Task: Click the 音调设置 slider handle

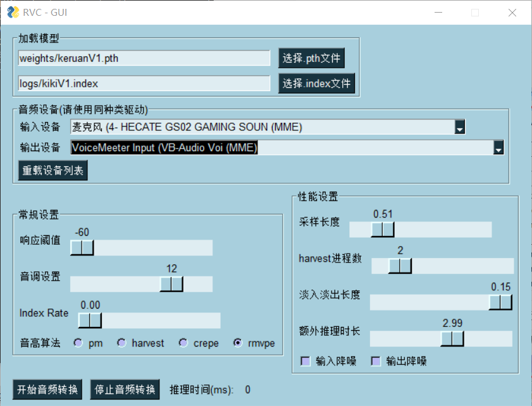Action: tap(171, 284)
